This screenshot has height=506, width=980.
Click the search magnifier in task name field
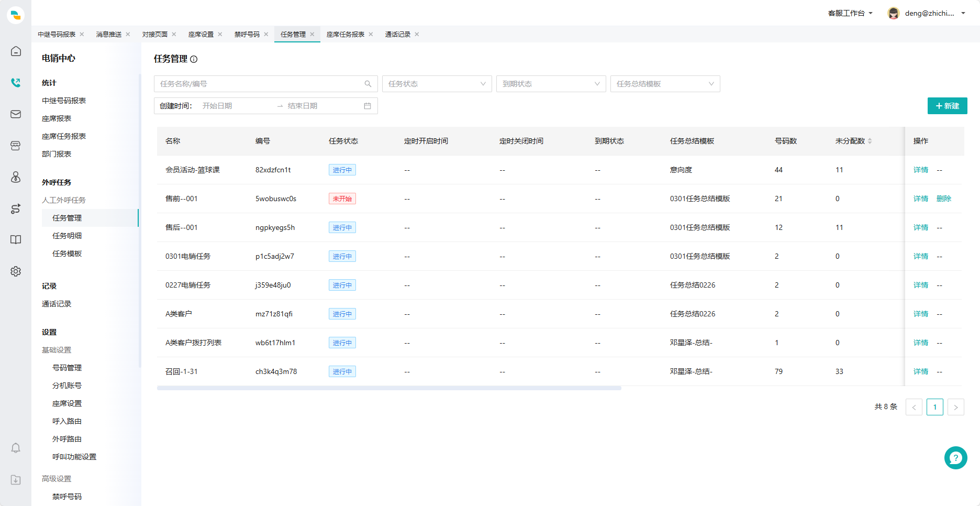(368, 84)
